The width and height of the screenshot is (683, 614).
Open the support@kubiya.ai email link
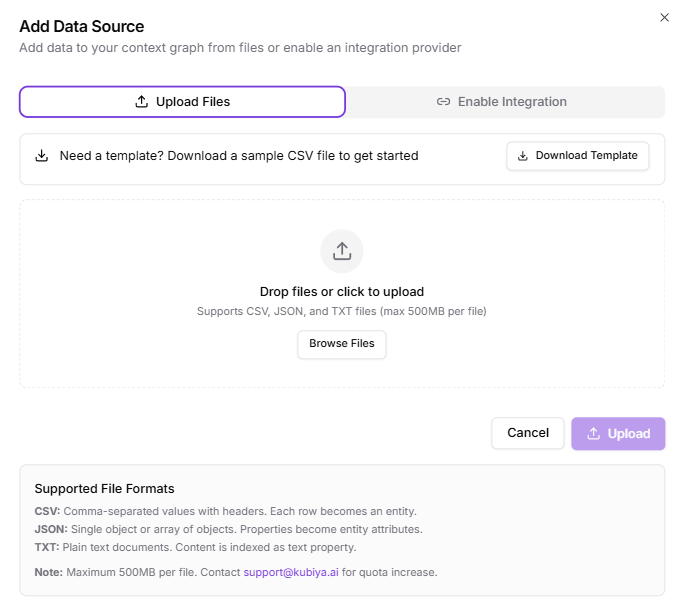290,572
